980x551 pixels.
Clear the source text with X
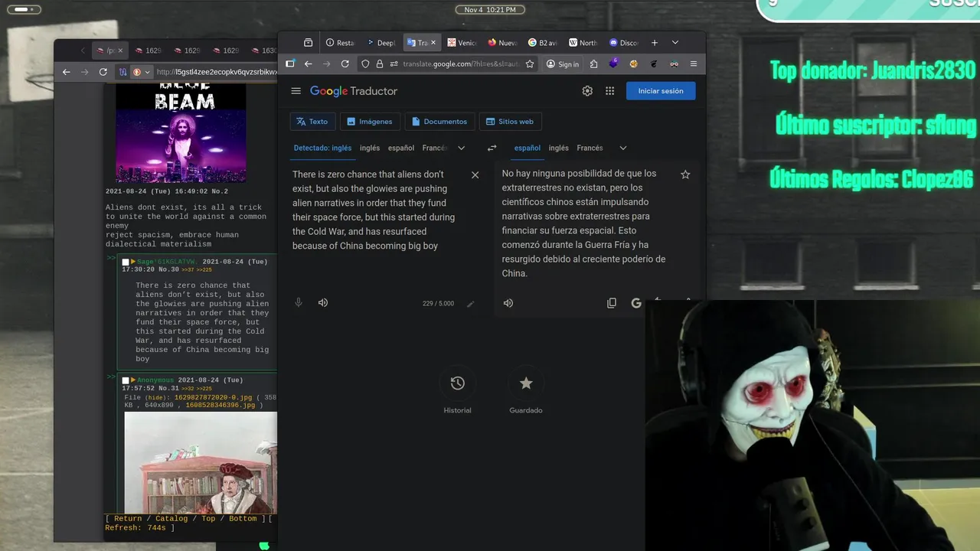coord(475,175)
